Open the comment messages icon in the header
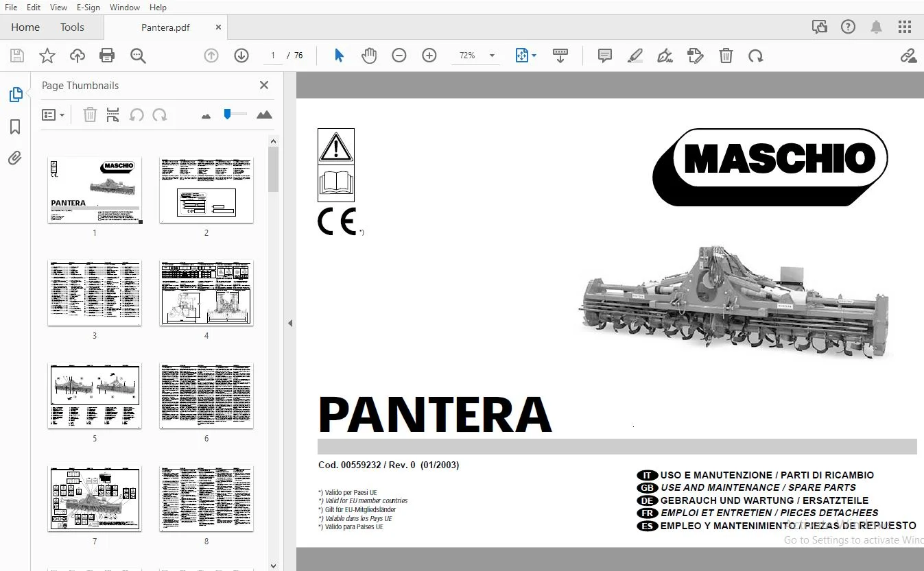924x571 pixels. [820, 27]
